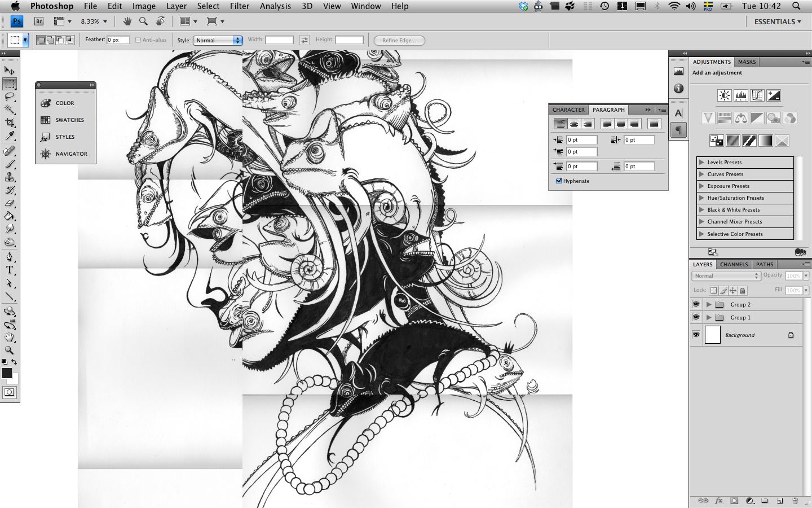This screenshot has height=508, width=812.
Task: Expand the Group 1 folder
Action: tap(709, 317)
